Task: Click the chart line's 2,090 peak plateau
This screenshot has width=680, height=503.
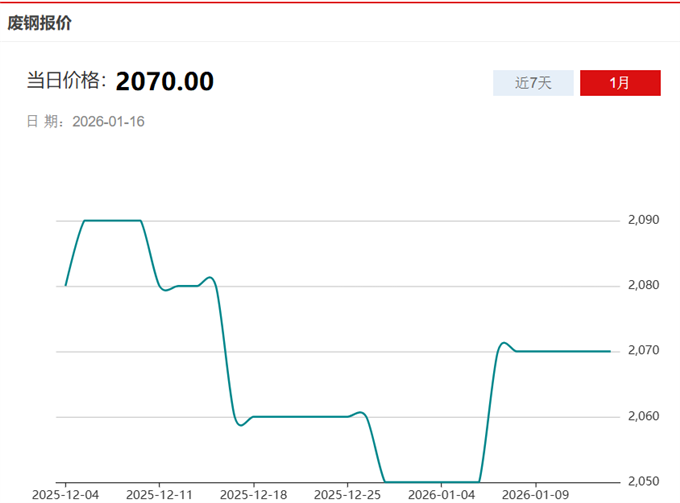Action: [x=112, y=220]
